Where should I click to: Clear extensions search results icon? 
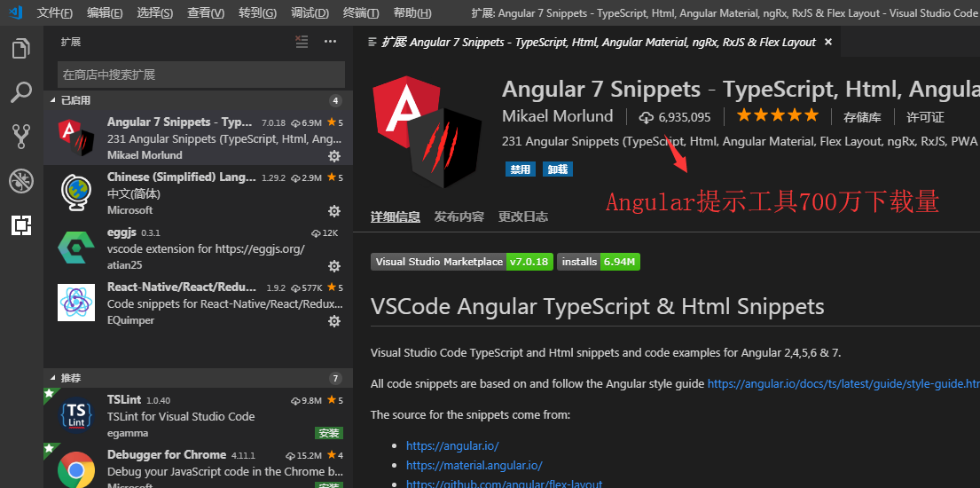coord(302,42)
